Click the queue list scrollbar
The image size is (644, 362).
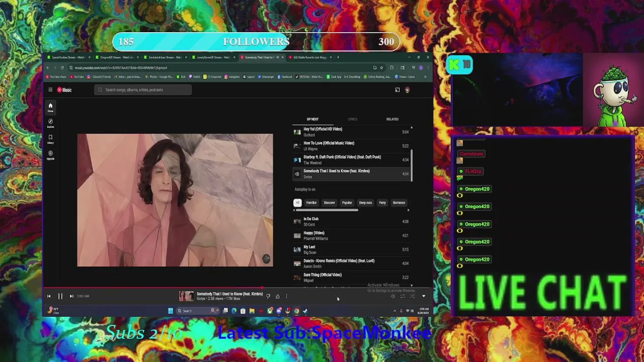tap(412, 166)
